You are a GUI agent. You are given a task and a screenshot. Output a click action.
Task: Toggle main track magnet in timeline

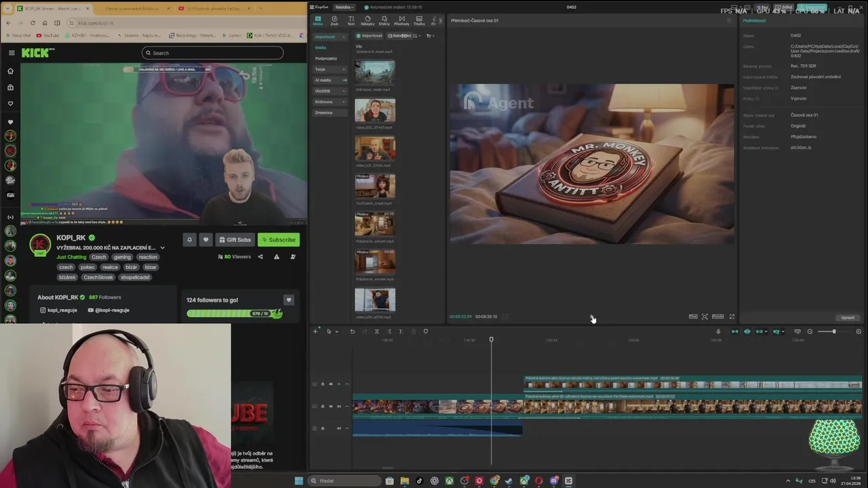tap(734, 331)
